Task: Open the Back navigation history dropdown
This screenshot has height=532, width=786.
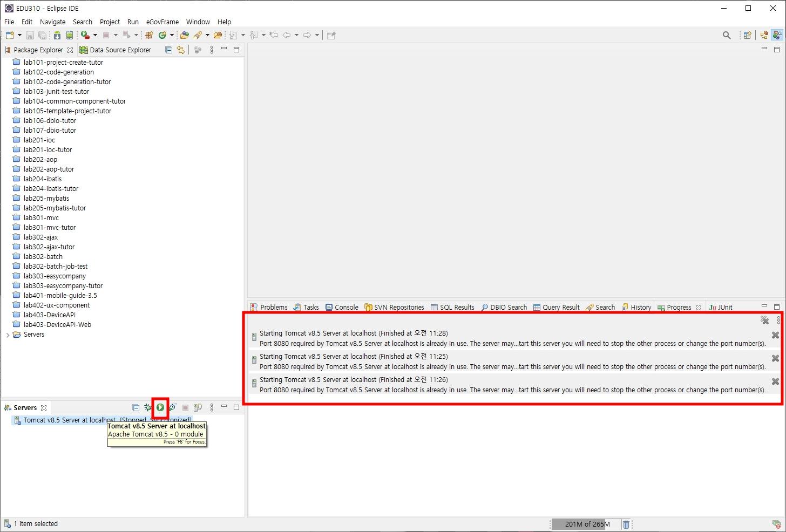Action: click(x=296, y=35)
